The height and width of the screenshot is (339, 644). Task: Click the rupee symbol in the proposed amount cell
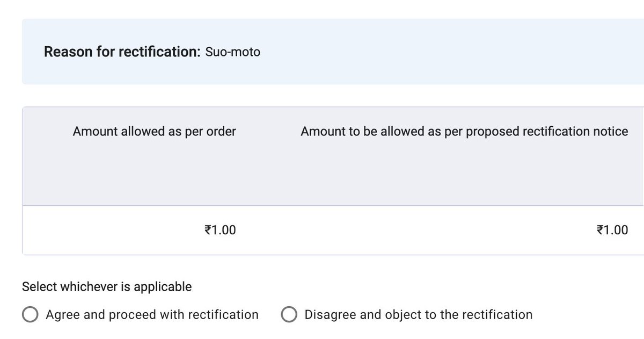(x=599, y=230)
